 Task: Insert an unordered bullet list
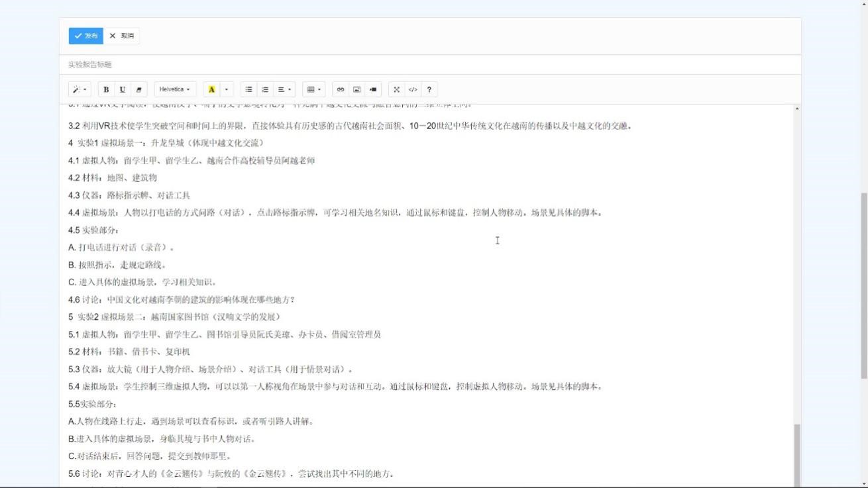point(249,89)
